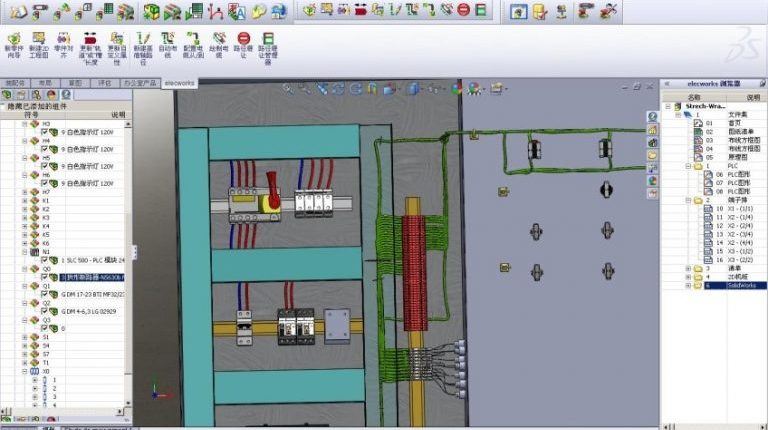Viewport: 768px width, 430px height.
Task: Toggle checkbox of the white lamp under H4
Action: point(45,149)
